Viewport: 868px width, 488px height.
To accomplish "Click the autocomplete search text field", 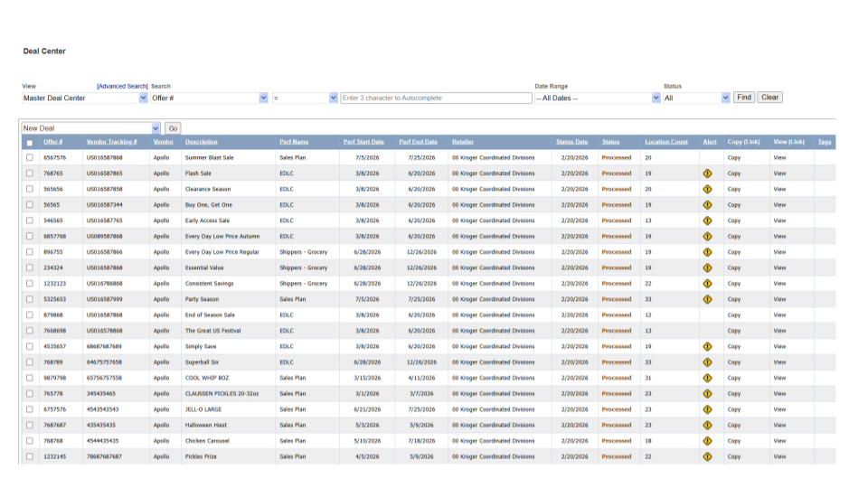I will 436,98.
